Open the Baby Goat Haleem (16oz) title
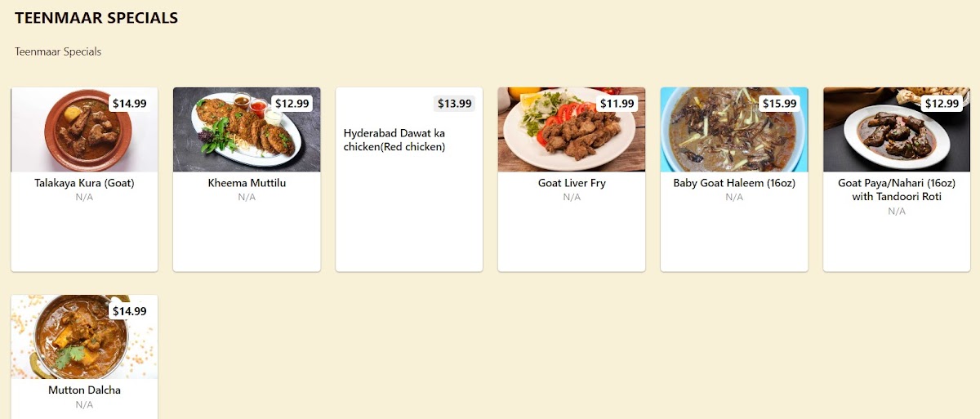 [x=734, y=183]
